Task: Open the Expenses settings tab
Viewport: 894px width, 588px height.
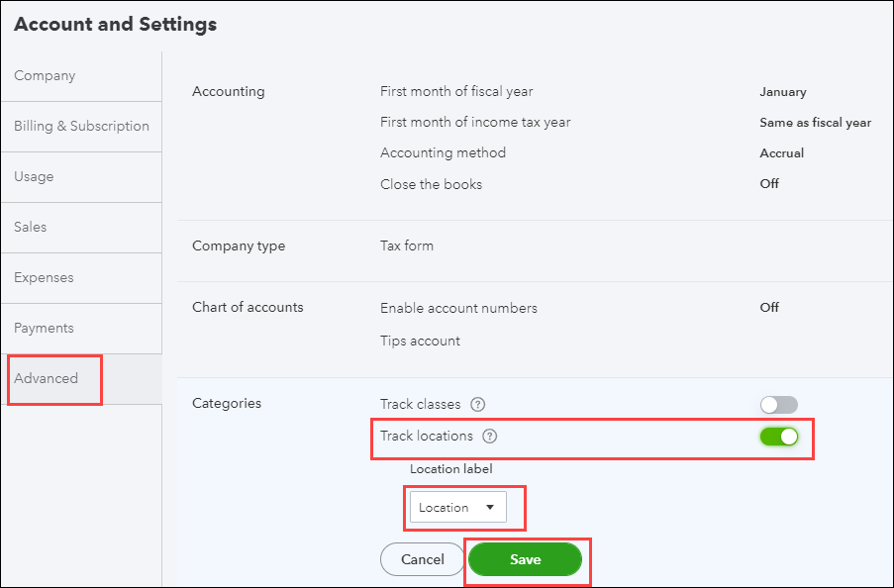Action: pos(81,278)
